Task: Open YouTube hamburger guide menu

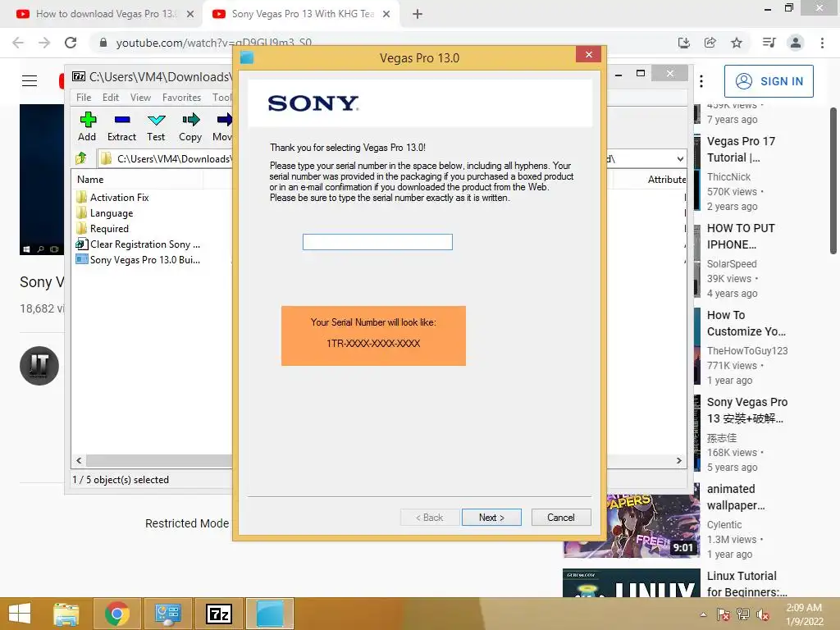Action: 30,81
